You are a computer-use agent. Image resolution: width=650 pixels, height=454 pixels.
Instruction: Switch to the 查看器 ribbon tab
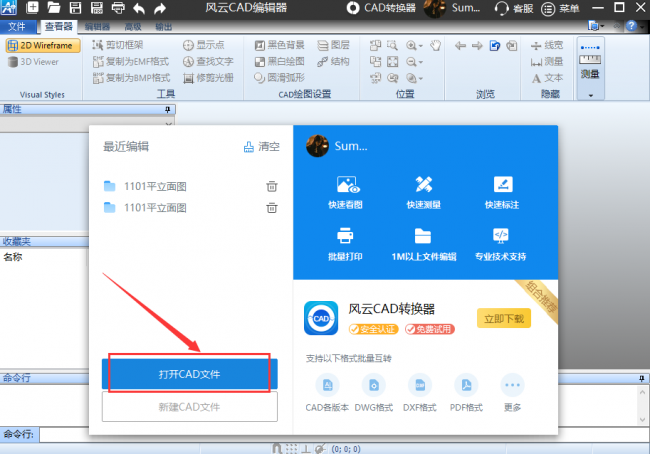(x=58, y=27)
